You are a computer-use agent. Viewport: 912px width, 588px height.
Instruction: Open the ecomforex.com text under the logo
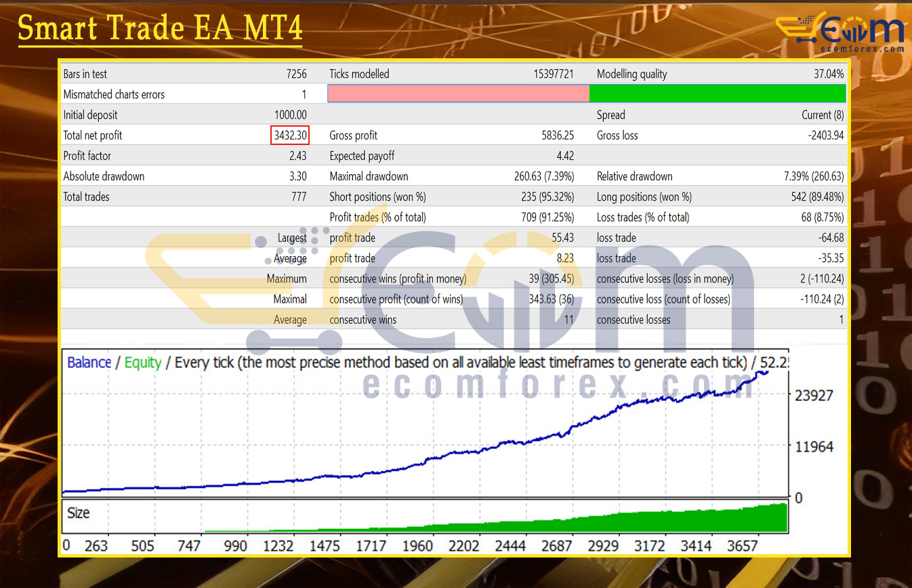(x=862, y=49)
